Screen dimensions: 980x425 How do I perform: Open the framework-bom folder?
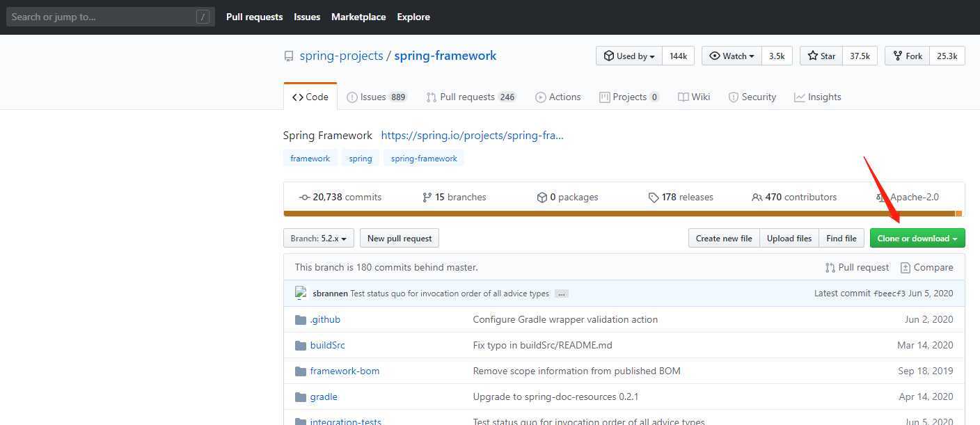(345, 371)
